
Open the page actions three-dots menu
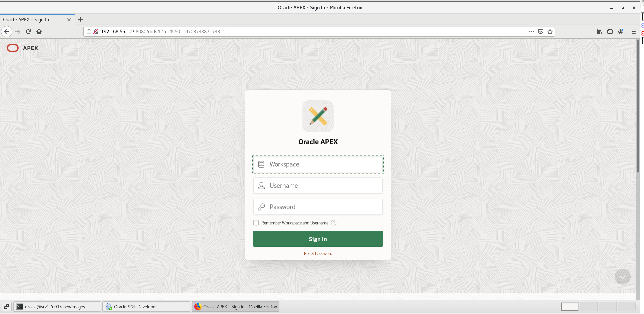click(531, 32)
